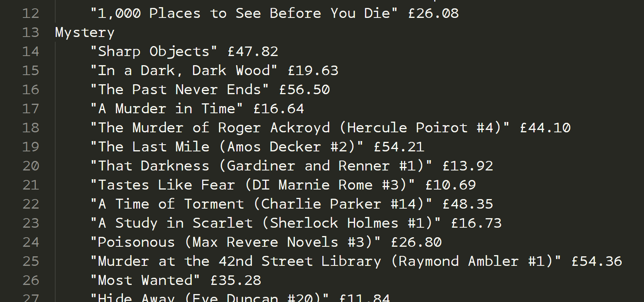The image size is (644, 302).
Task: Click line number 13 in the gutter
Action: click(31, 32)
